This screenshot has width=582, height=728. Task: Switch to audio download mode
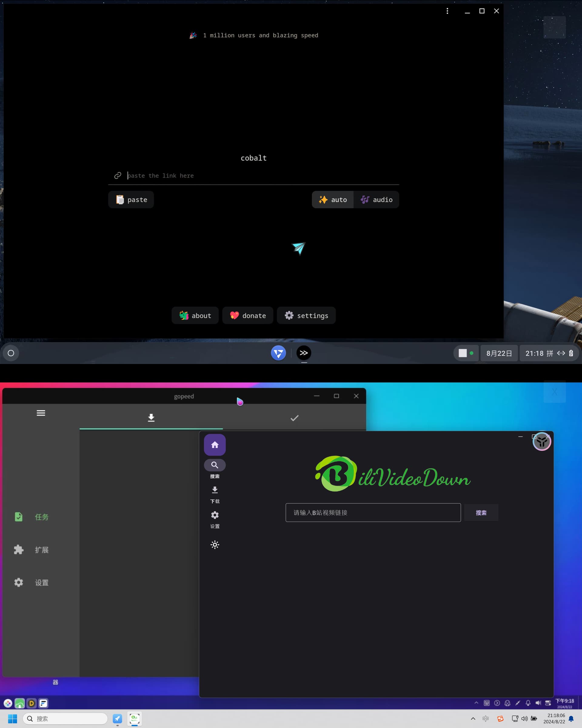coord(376,200)
